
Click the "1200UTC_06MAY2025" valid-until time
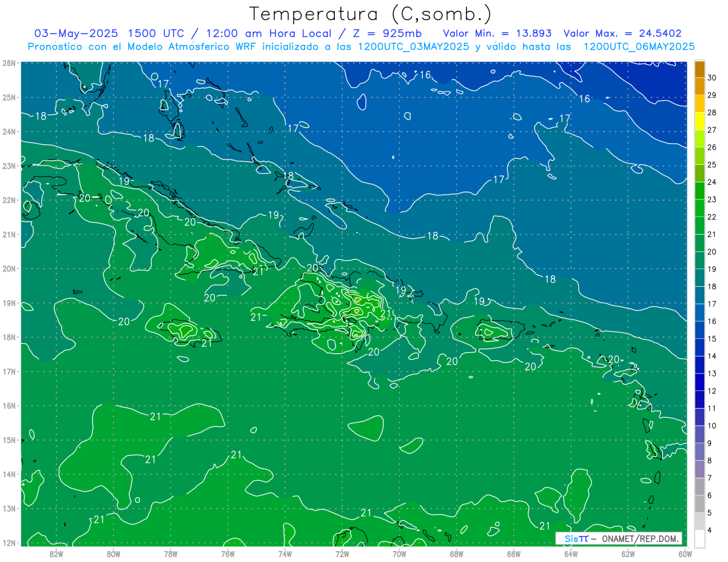[638, 47]
